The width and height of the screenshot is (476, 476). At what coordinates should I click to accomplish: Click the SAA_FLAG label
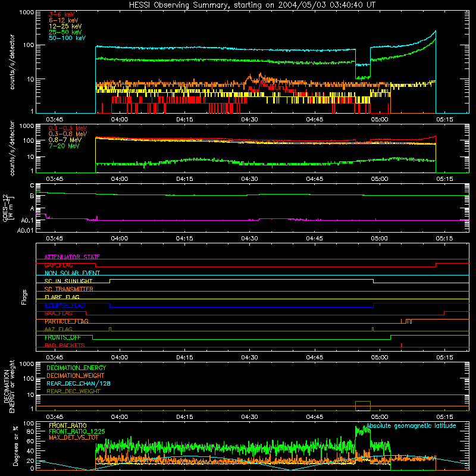[58, 314]
